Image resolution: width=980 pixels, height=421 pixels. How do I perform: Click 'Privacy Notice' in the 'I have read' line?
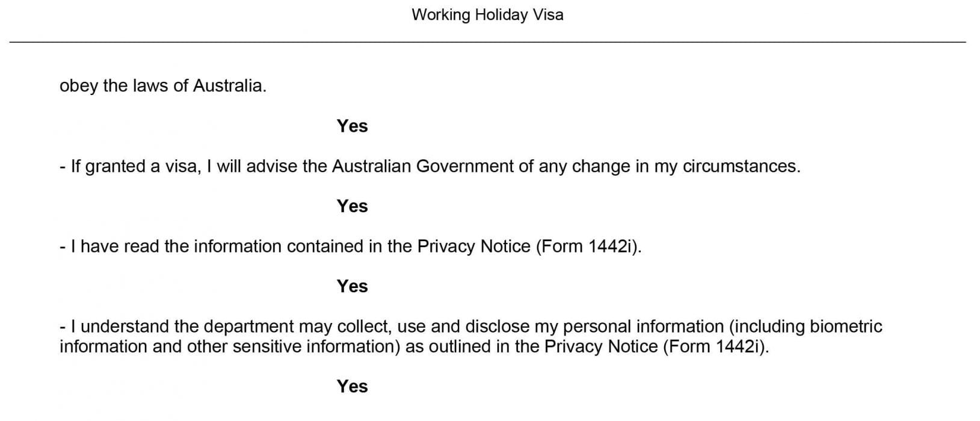click(473, 246)
